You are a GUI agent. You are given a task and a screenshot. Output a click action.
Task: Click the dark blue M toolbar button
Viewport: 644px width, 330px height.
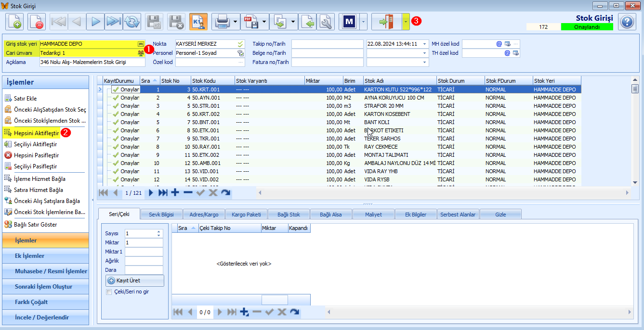(349, 22)
